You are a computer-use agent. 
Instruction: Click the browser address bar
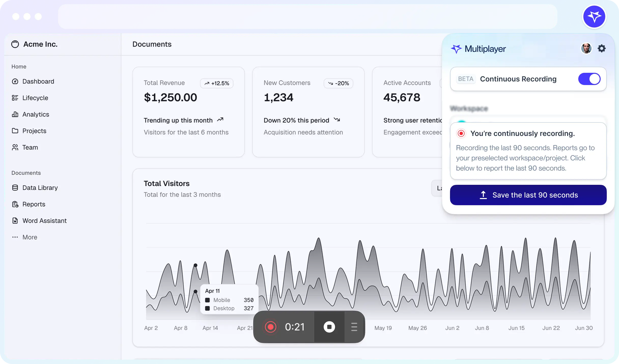[x=307, y=17]
